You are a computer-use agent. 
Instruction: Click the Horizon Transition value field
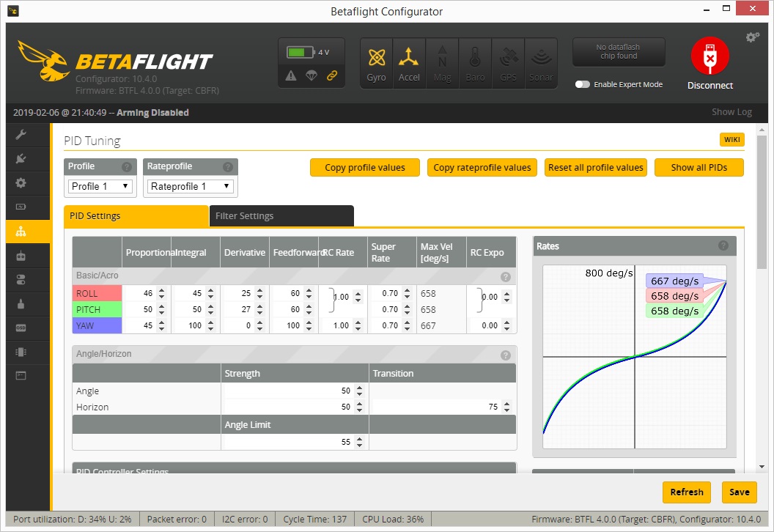(x=442, y=407)
